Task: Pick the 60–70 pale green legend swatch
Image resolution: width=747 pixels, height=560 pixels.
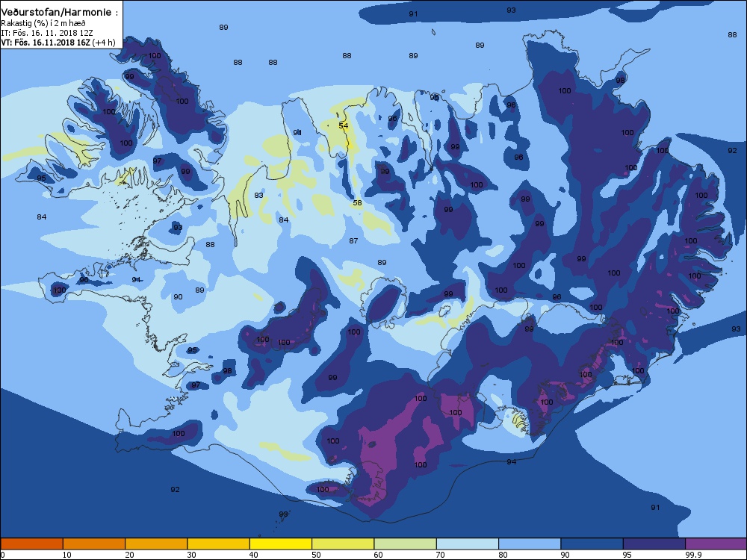Action: [406, 544]
